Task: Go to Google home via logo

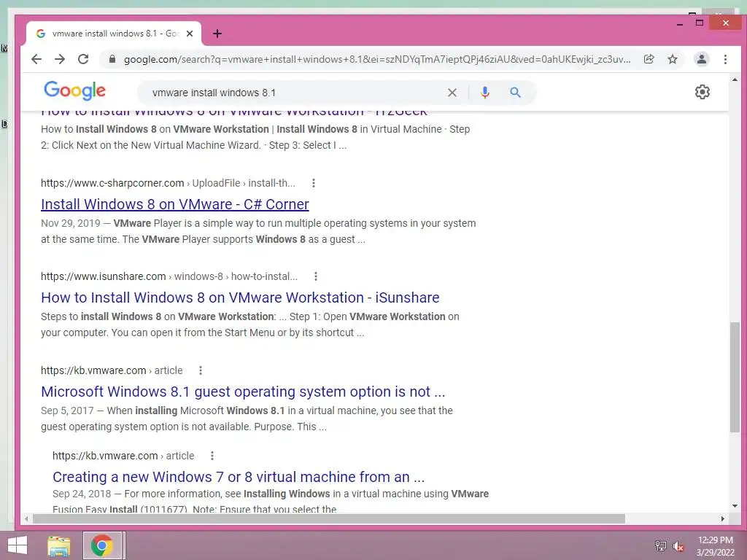Action: (75, 90)
